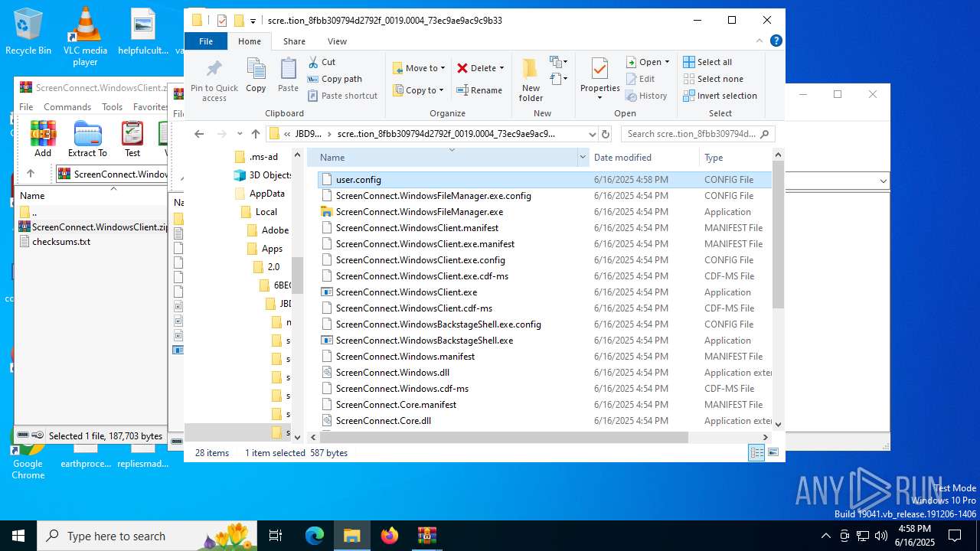Expand address bar history dropdown

592,134
